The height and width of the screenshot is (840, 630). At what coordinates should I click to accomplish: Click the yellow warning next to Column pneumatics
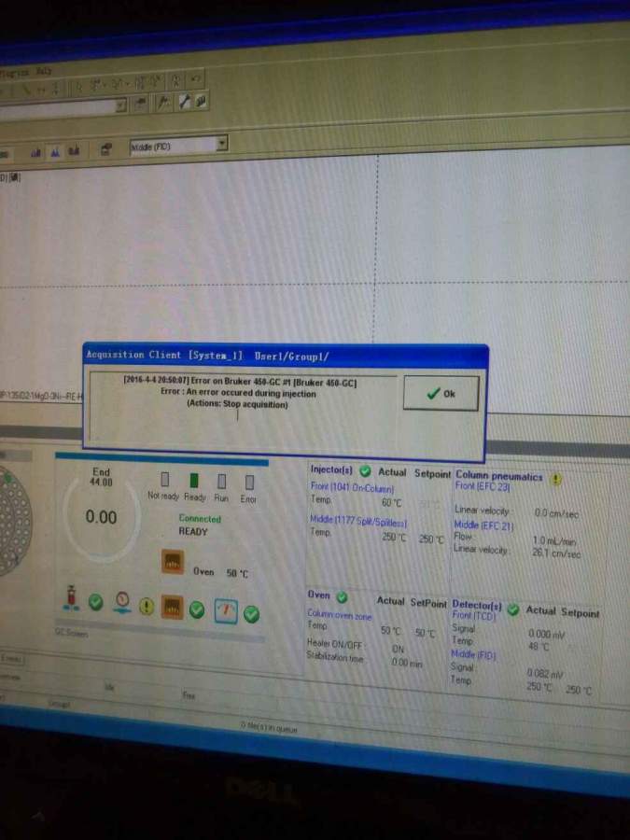556,479
